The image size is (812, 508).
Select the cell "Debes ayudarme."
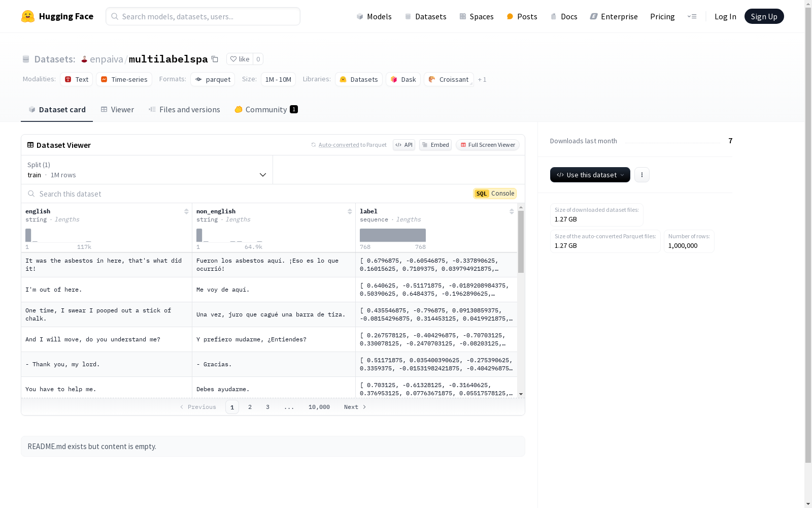[274, 388]
